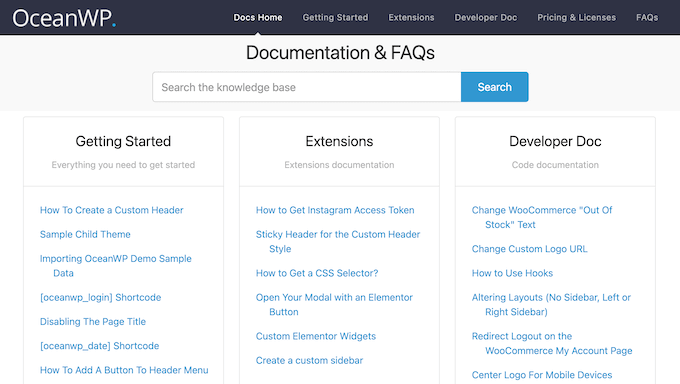Open Disabling The Page Title article
This screenshot has height=384, width=680.
pyautogui.click(x=93, y=322)
